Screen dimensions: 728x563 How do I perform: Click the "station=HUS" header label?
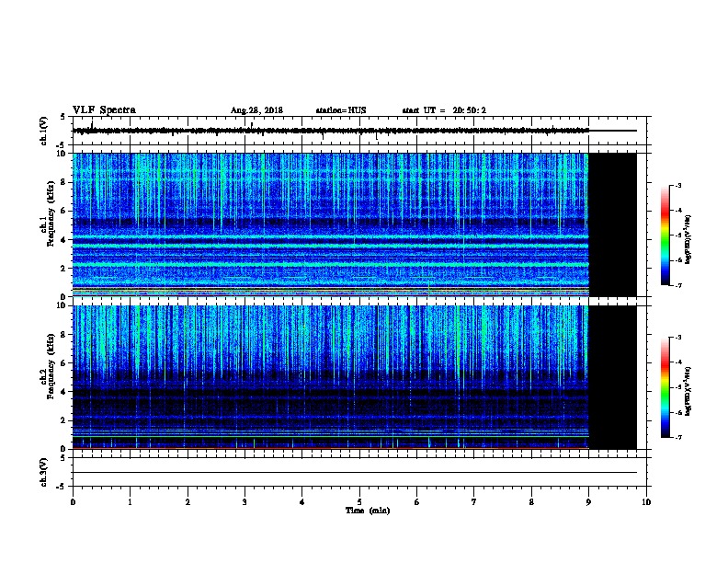click(341, 110)
